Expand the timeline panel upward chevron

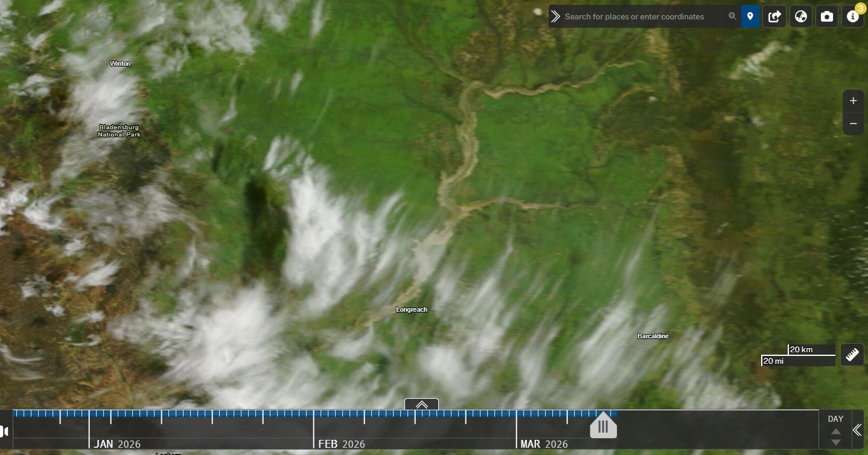click(421, 404)
